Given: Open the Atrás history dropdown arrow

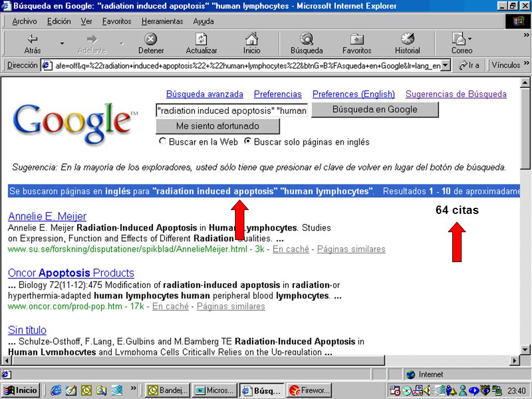Looking at the screenshot, I should 62,43.
